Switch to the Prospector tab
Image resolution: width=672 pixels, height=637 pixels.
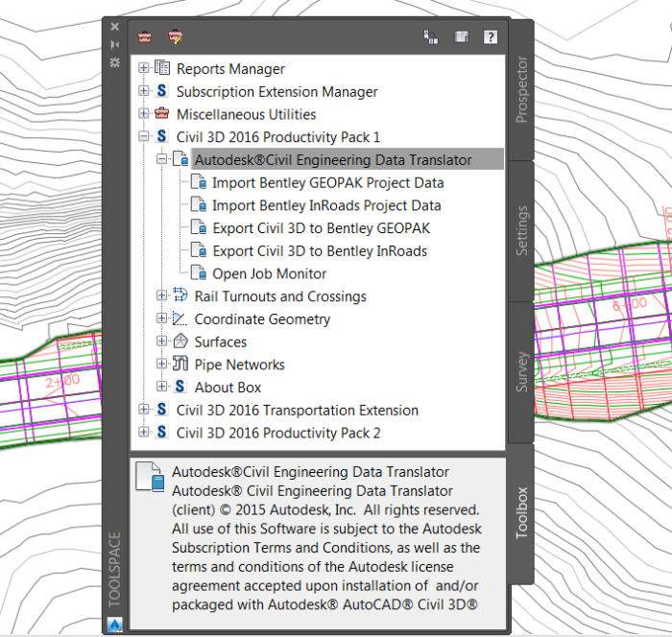pos(521,90)
